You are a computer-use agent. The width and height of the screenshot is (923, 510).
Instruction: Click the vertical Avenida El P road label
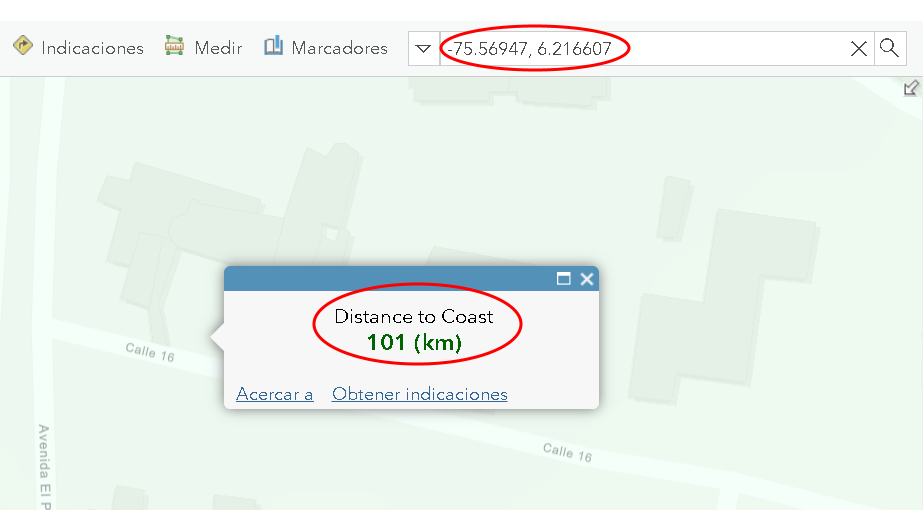pyautogui.click(x=44, y=466)
